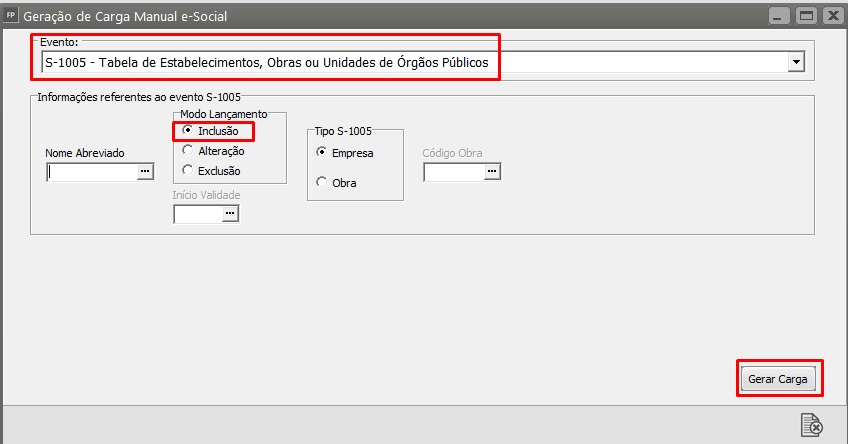Pick Obra as the S-1005 type

point(321,182)
